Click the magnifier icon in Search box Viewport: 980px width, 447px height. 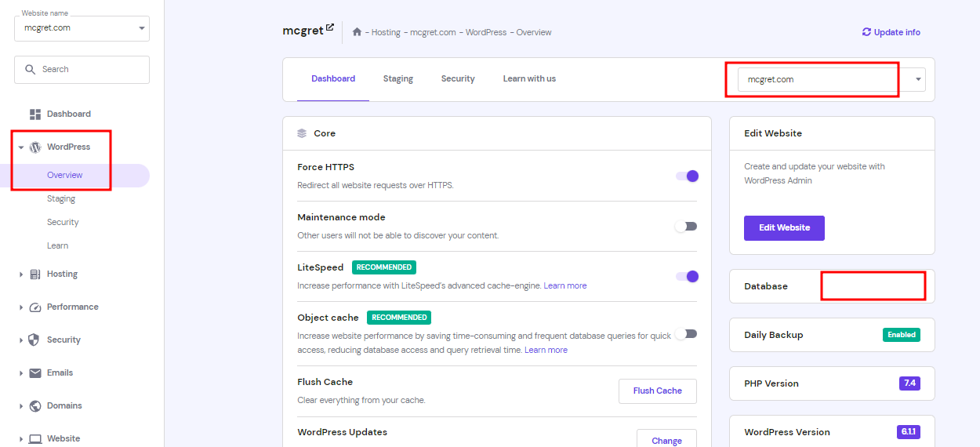click(31, 69)
